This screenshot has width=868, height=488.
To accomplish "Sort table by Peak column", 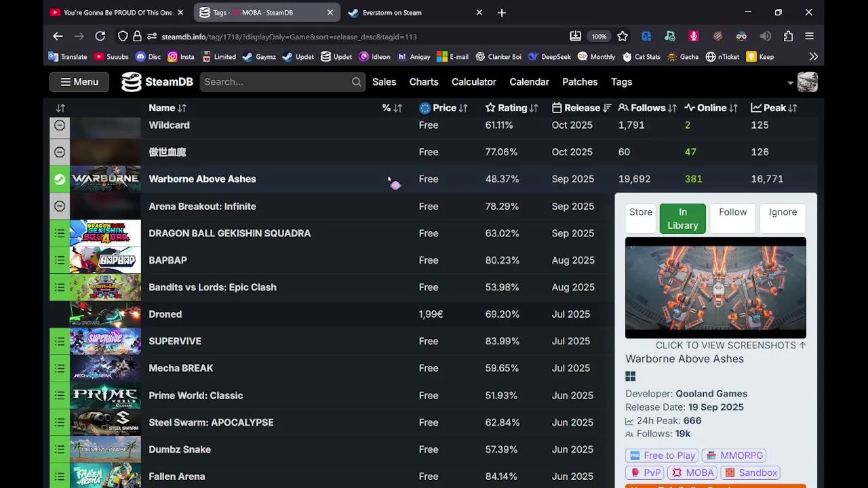I will 774,108.
